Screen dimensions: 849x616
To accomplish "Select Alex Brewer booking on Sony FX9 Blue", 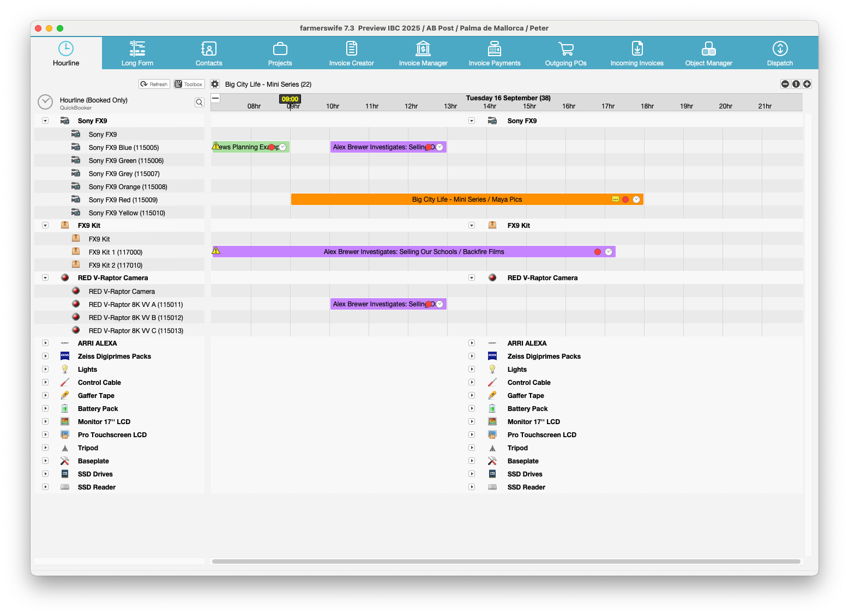I will (388, 147).
